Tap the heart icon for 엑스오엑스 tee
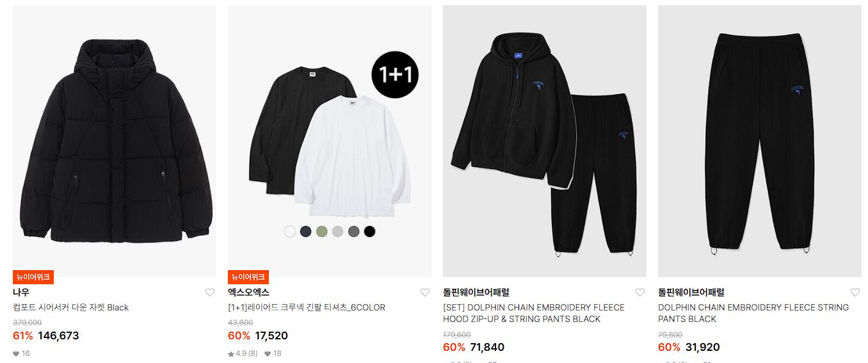Image resolution: width=868 pixels, height=363 pixels. (x=425, y=293)
